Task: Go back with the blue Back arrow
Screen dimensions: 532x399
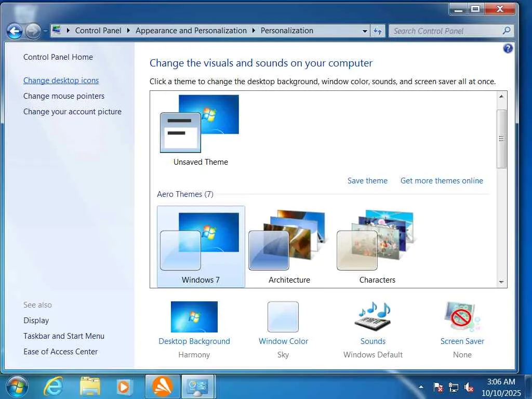Action: coord(15,32)
